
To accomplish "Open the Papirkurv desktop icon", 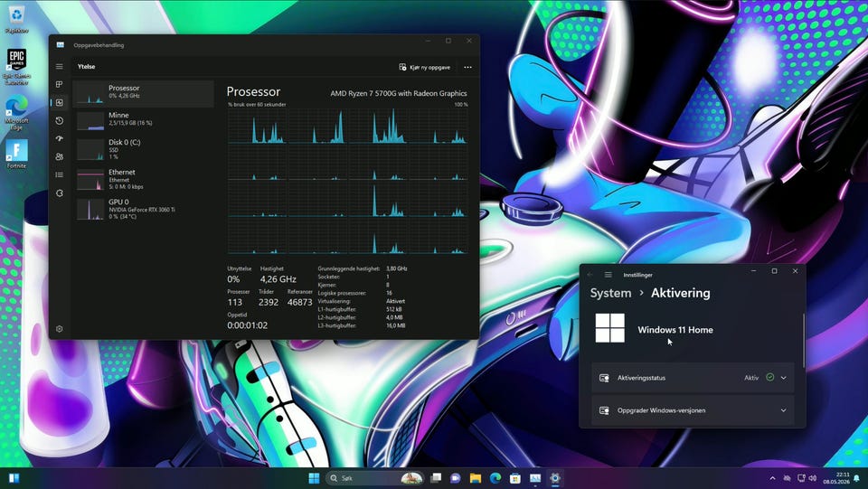I will pyautogui.click(x=16, y=21).
